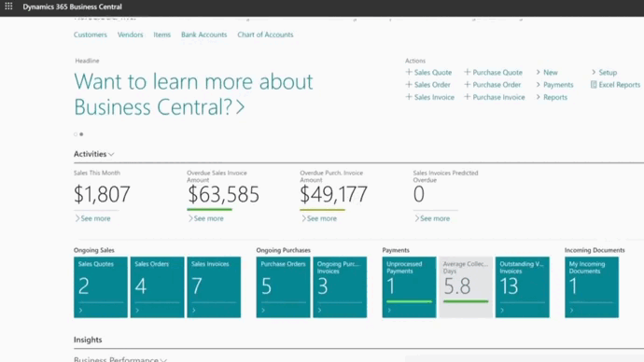Image resolution: width=644 pixels, height=362 pixels.
Task: Click the Dynamics 365 Business Central title
Action: click(x=72, y=7)
